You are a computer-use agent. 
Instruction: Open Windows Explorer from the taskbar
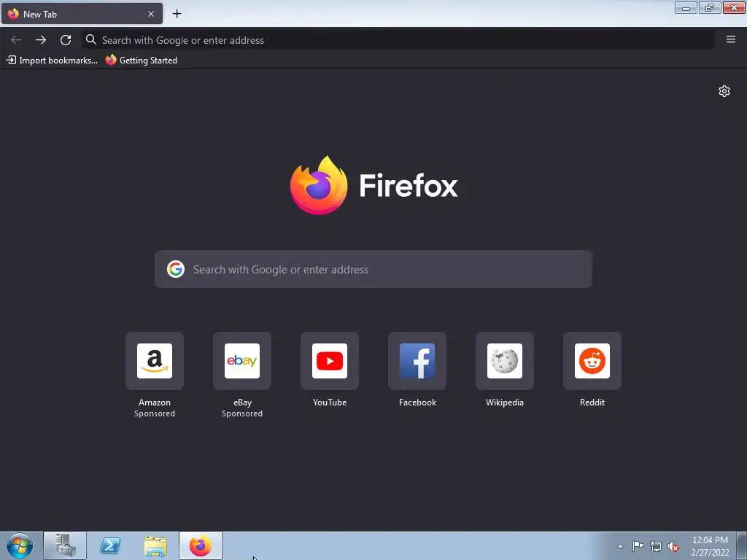click(155, 545)
